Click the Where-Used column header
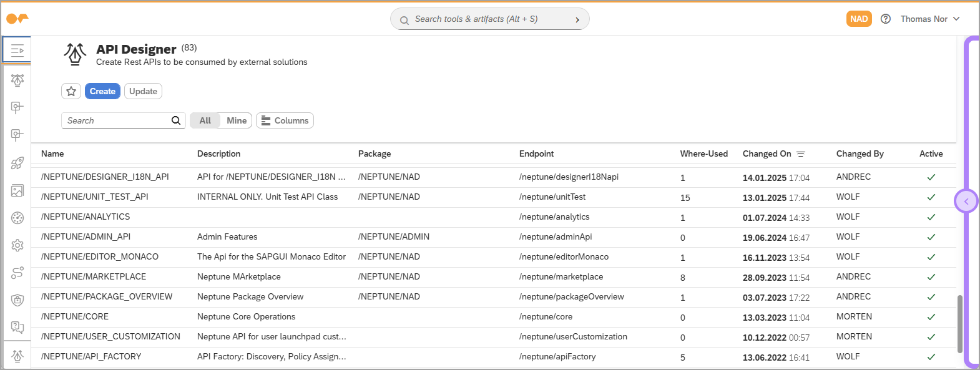The height and width of the screenshot is (370, 980). (704, 153)
